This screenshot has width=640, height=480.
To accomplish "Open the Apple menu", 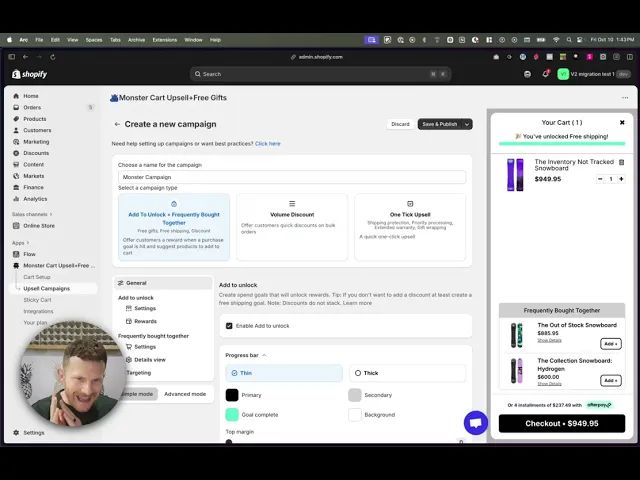I will pos(9,40).
